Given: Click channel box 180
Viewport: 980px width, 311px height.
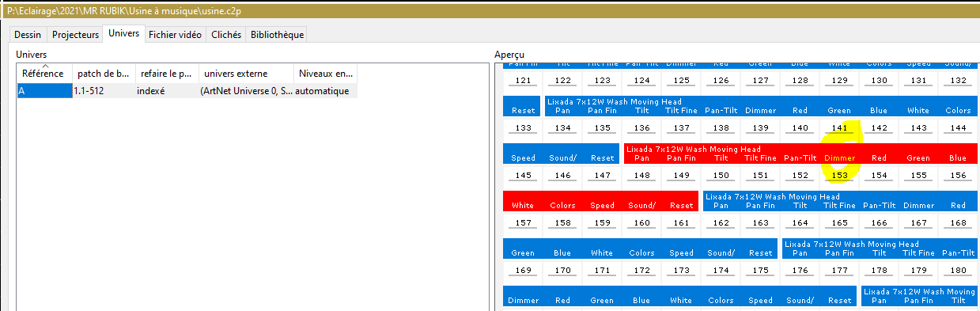Looking at the screenshot, I should (958, 270).
